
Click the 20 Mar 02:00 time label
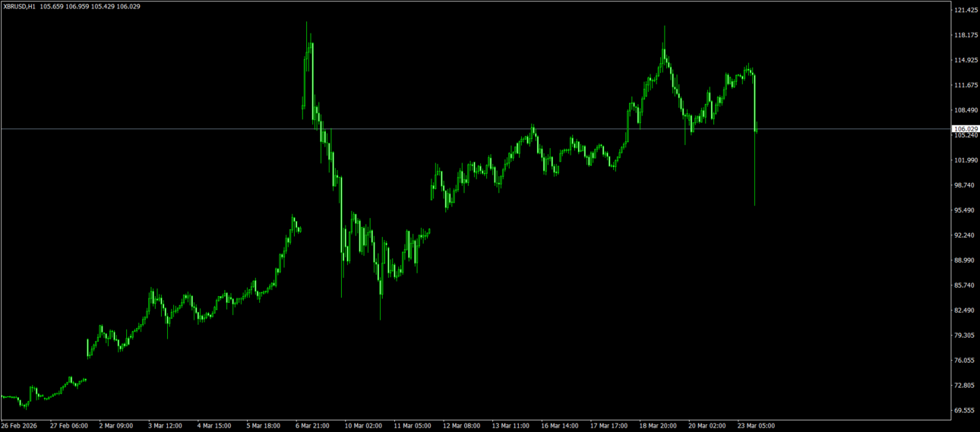(707, 426)
